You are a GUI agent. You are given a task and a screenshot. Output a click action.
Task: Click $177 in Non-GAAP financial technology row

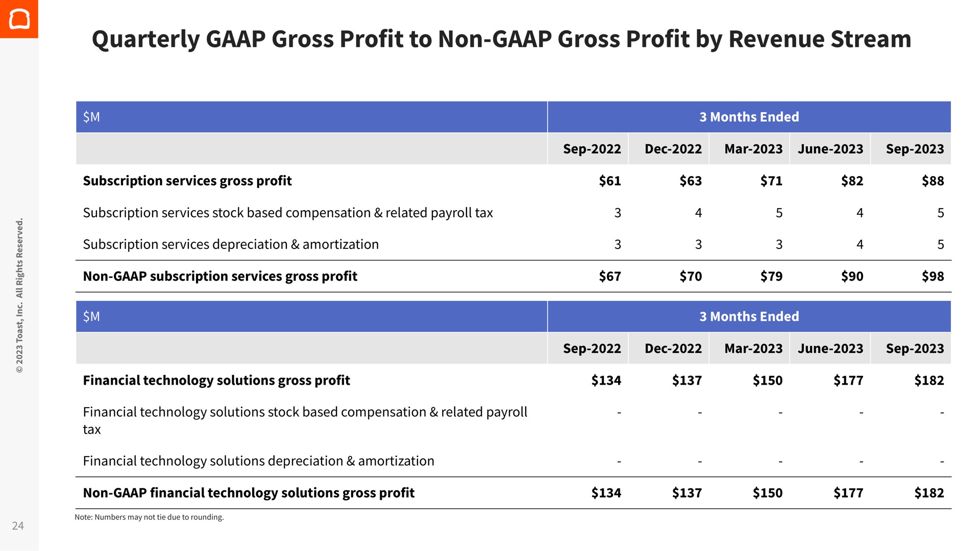pyautogui.click(x=848, y=493)
